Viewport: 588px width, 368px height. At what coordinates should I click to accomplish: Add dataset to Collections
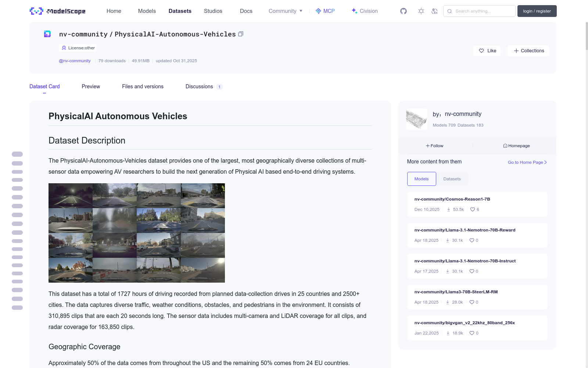coord(528,51)
